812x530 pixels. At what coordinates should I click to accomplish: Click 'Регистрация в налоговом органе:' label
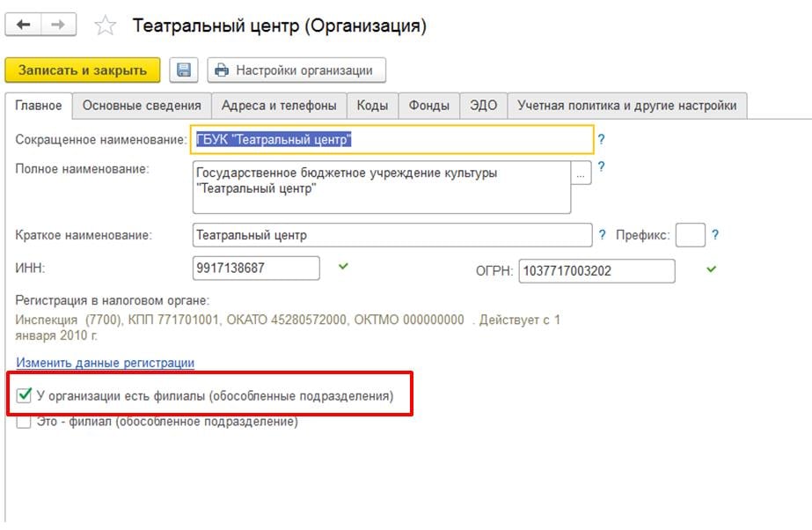113,300
